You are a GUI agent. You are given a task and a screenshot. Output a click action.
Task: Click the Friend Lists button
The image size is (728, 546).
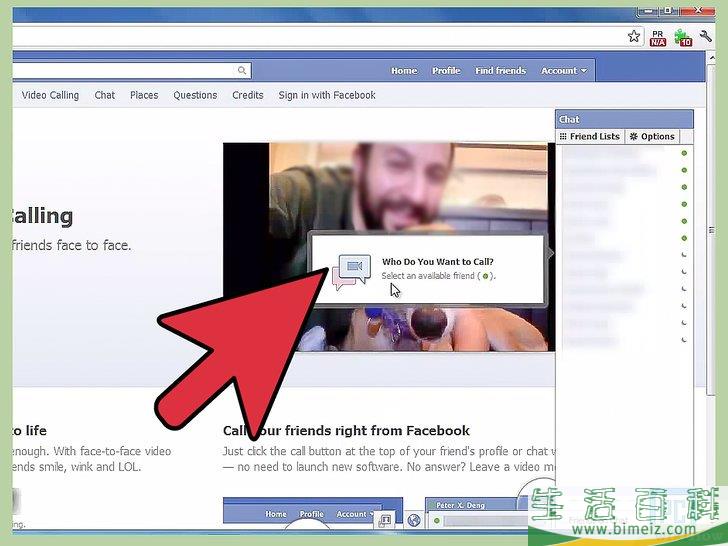591,136
